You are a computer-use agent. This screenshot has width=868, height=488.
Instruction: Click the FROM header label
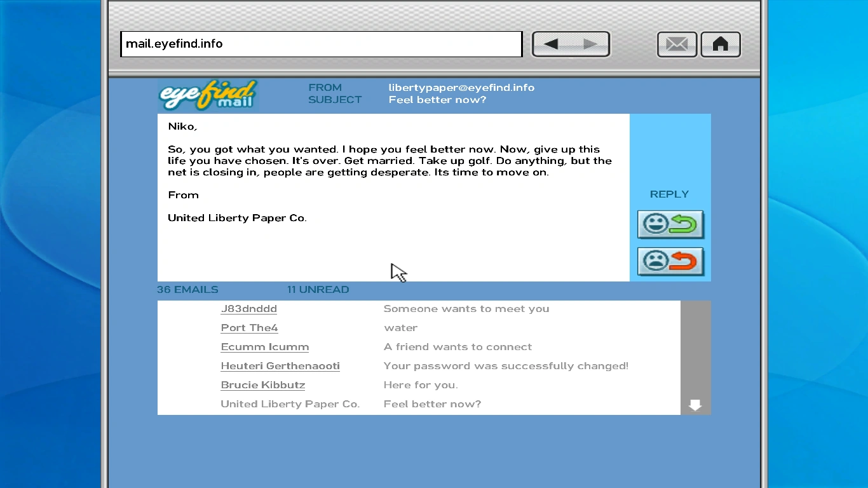(325, 88)
